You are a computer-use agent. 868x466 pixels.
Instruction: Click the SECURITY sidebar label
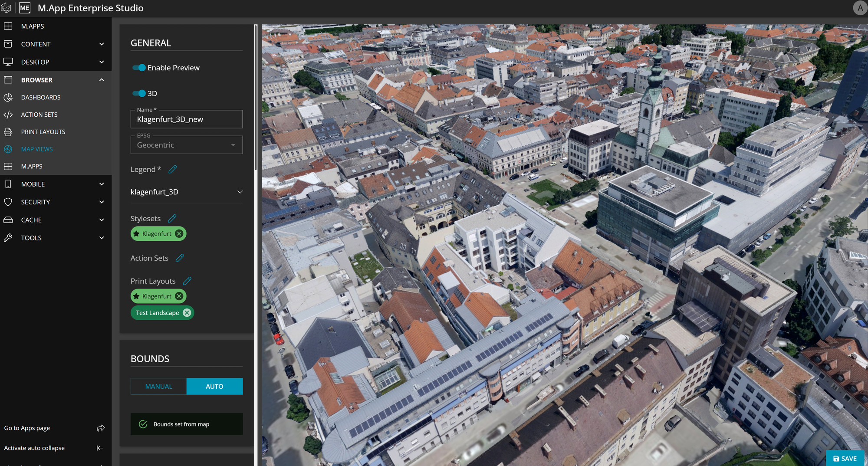36,202
